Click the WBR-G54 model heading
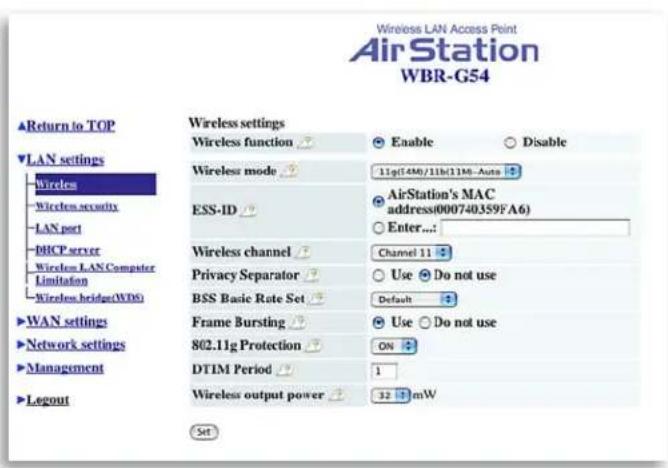Screen dimensions: 668x468 point(445,76)
